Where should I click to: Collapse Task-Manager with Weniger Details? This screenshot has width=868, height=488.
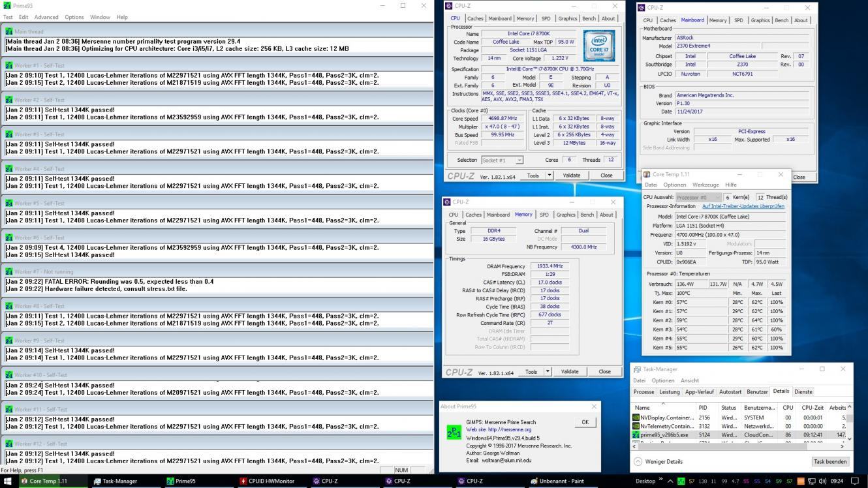(659, 461)
